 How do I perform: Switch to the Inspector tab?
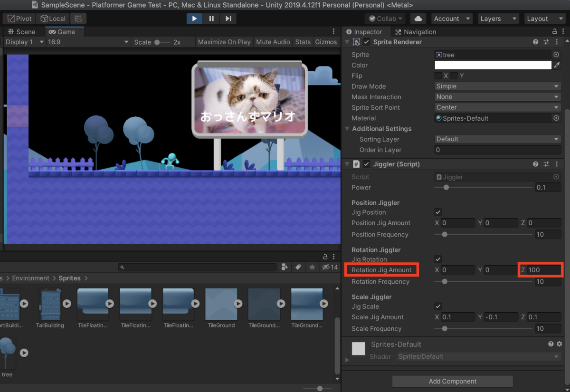364,32
